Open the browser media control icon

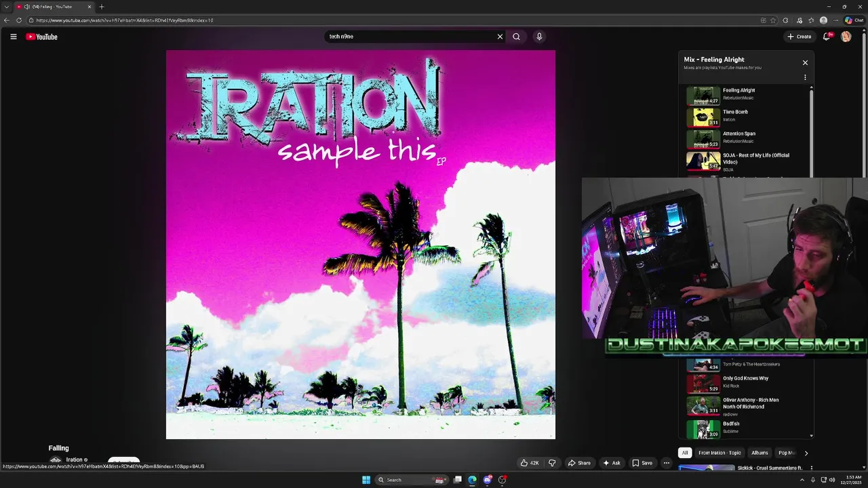800,20
